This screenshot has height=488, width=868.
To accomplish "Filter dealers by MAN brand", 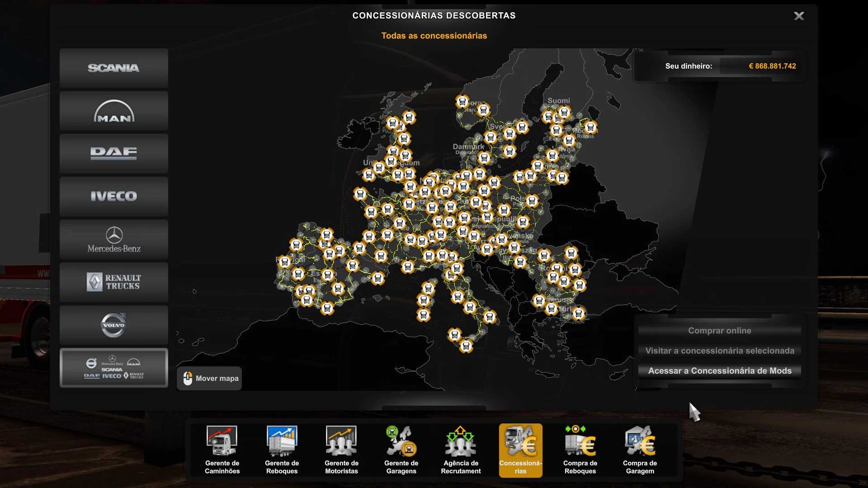I will (113, 111).
